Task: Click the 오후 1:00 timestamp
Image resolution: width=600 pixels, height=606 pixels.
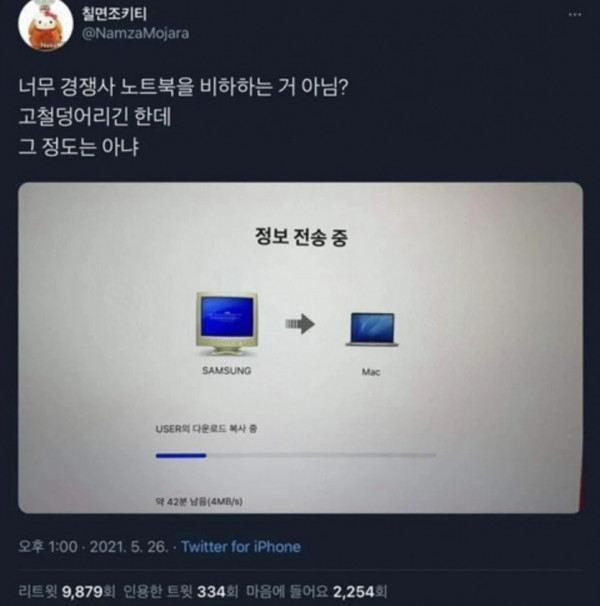Action: click(x=48, y=547)
